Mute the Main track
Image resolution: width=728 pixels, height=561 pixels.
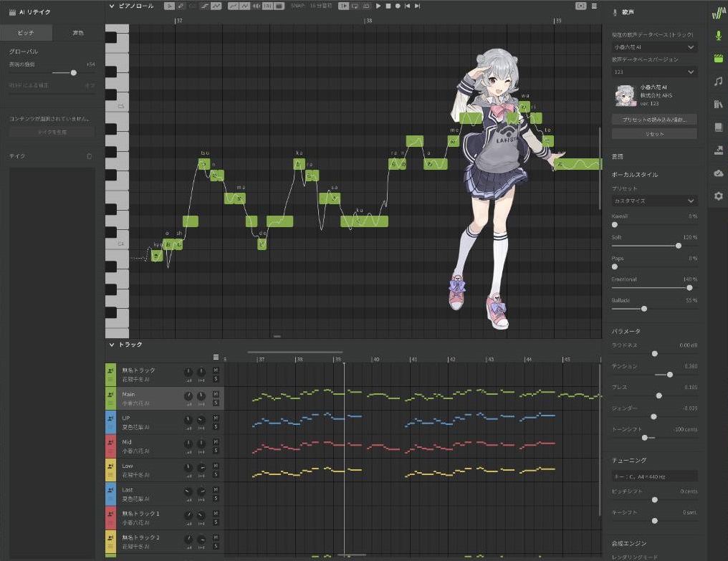tap(216, 394)
